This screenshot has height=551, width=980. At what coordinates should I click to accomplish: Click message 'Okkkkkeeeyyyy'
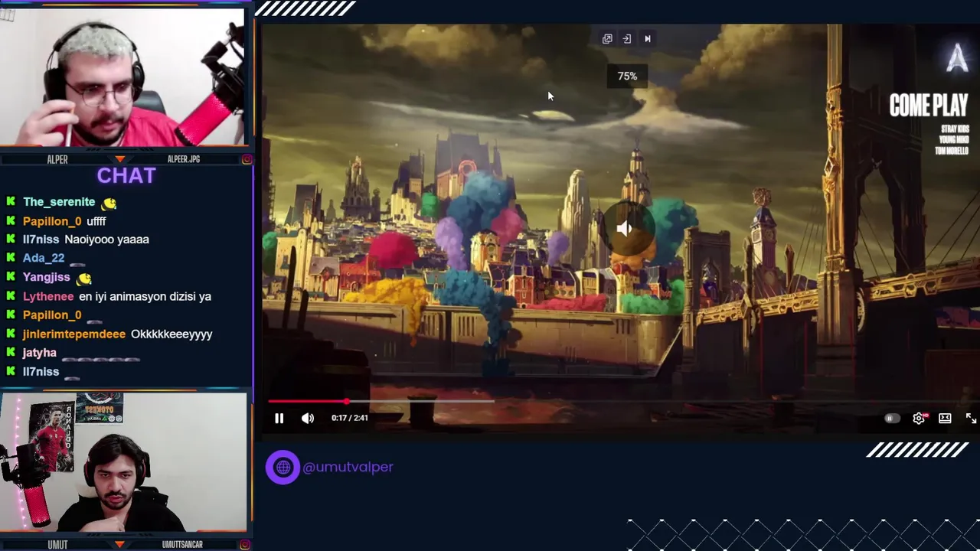[171, 334]
